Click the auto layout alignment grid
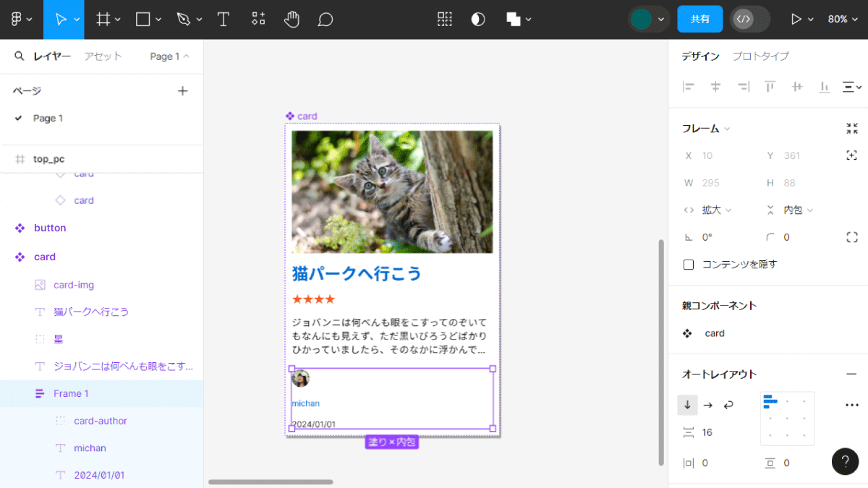The width and height of the screenshot is (868, 488). pyautogui.click(x=787, y=419)
